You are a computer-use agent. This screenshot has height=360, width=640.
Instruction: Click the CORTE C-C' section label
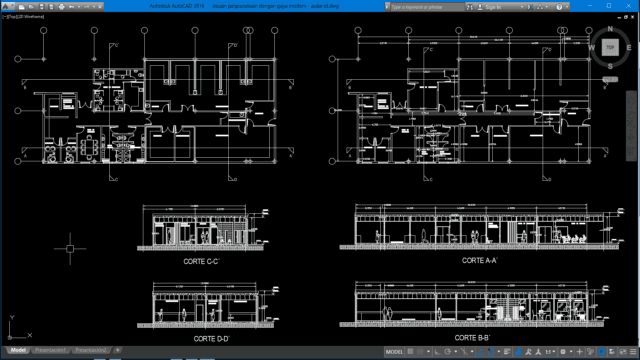(x=202, y=262)
